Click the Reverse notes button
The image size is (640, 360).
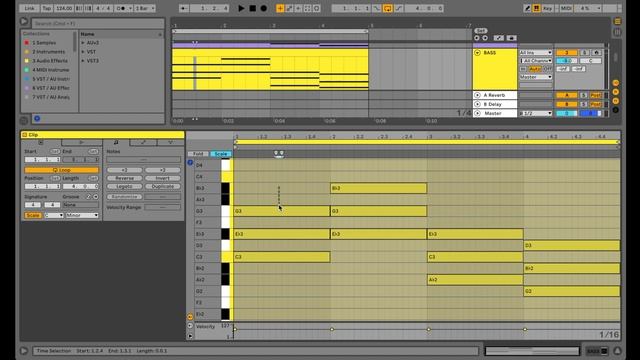(124, 178)
